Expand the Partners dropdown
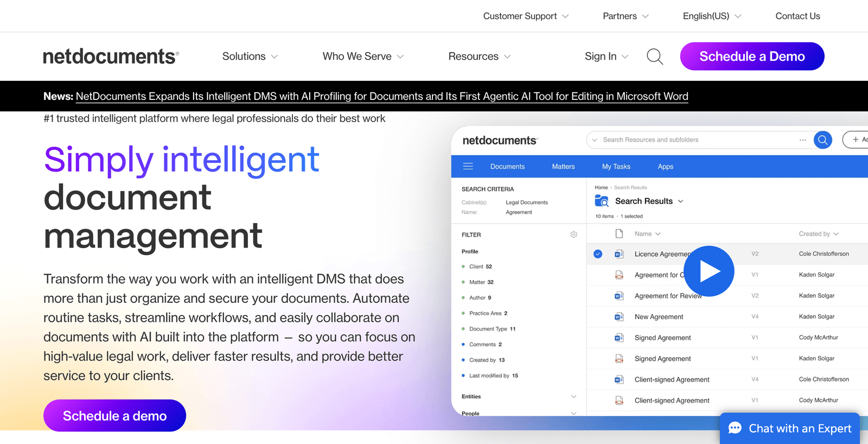The height and width of the screenshot is (444, 868). 626,16
